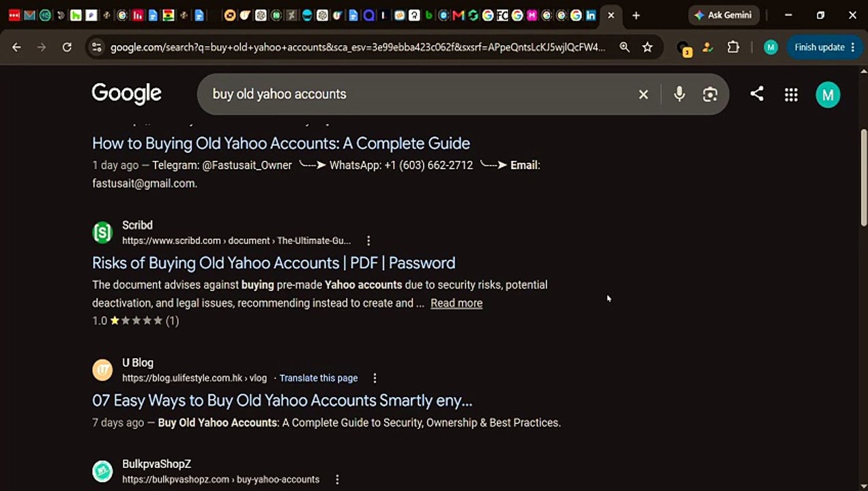Click the BulkpvaShopZ site favicon
The height and width of the screenshot is (491, 868).
[x=102, y=471]
